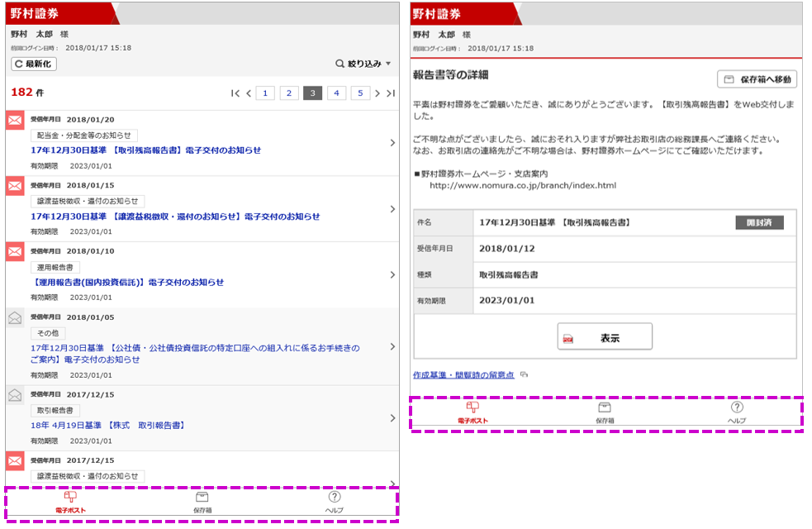Click external-link icon beside 留意点 link
The image size is (812, 529).
tap(524, 374)
